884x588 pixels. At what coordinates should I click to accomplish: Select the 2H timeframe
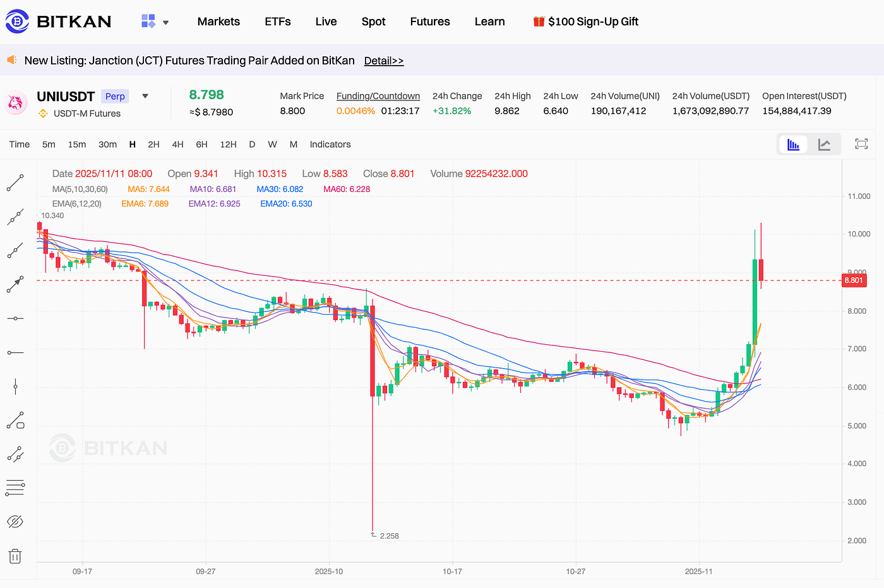(153, 145)
